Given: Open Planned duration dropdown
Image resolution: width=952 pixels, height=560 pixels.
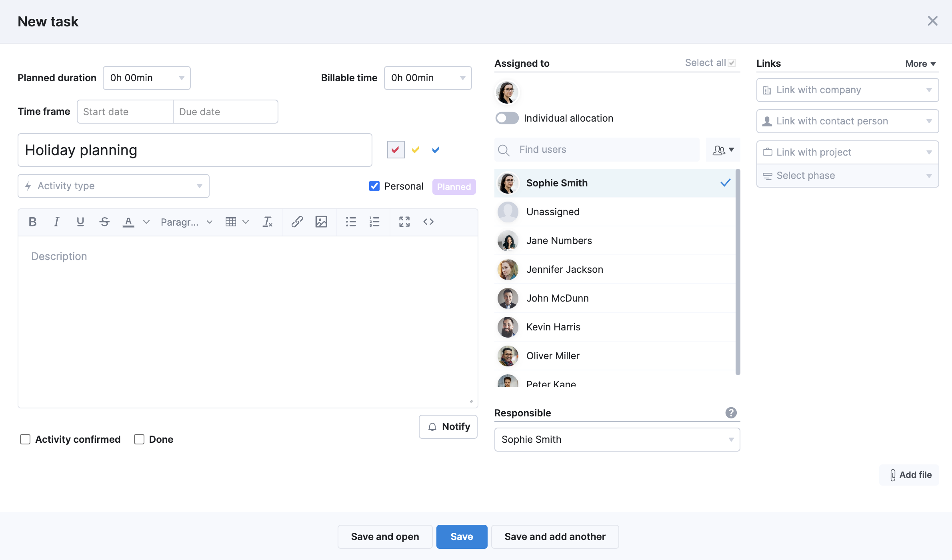Looking at the screenshot, I should click(147, 78).
